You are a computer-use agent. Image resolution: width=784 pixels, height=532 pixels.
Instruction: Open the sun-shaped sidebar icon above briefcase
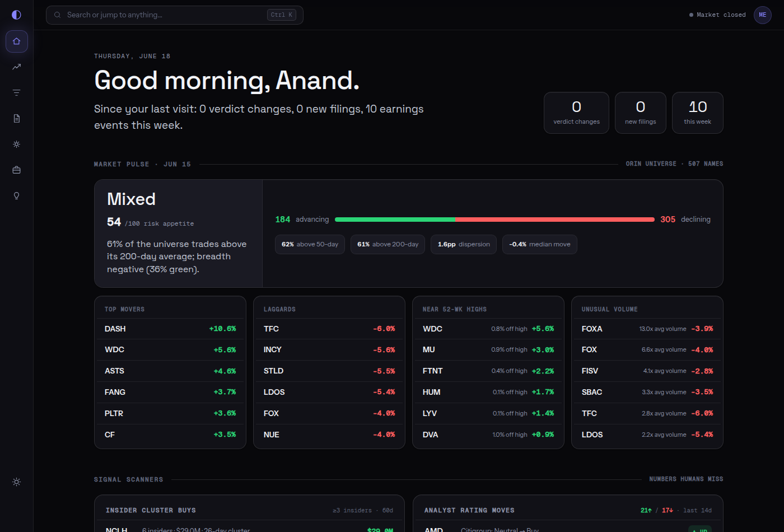17,144
